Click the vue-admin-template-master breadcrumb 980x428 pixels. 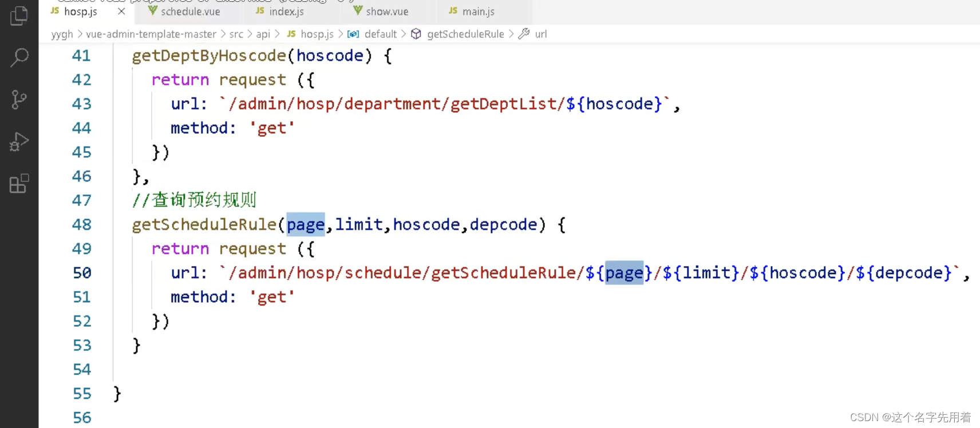click(x=151, y=34)
